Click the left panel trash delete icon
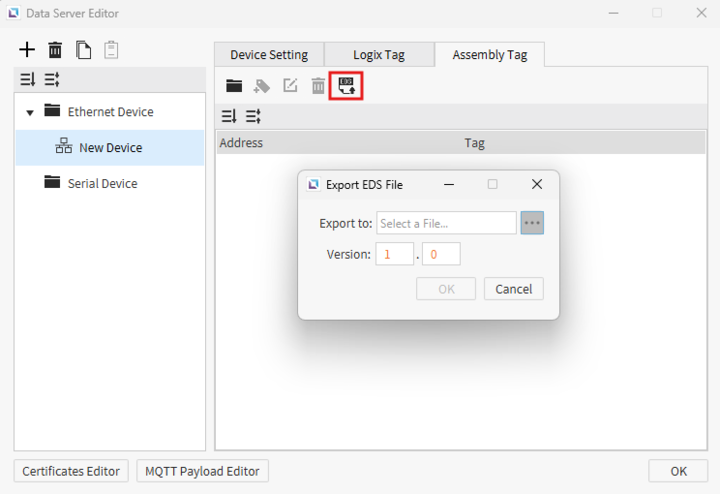The height and width of the screenshot is (494, 720). (x=55, y=50)
